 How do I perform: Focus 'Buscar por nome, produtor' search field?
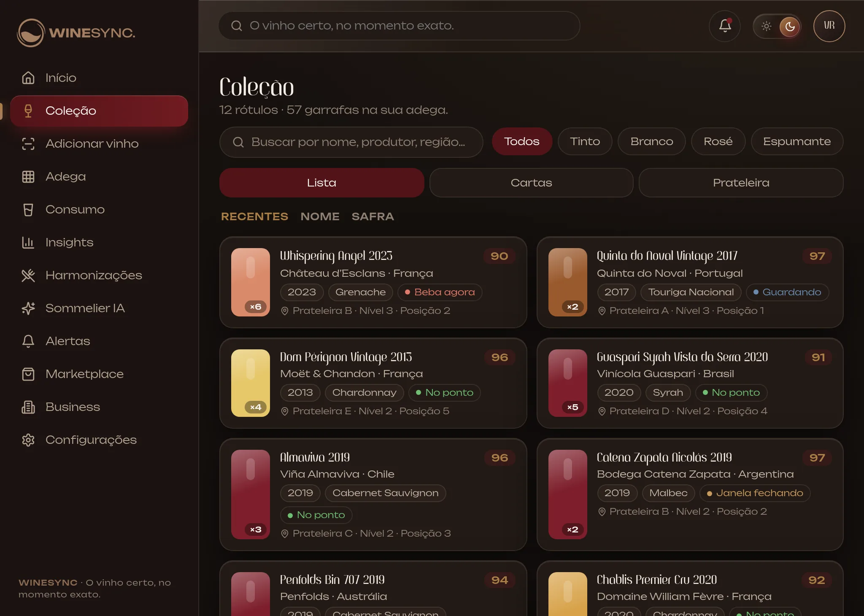351,142
